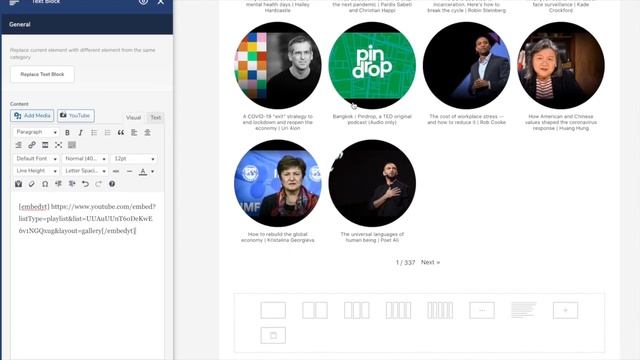This screenshot has width=640, height=360.
Task: Select the layout box with small square icon
Action: 273,336
